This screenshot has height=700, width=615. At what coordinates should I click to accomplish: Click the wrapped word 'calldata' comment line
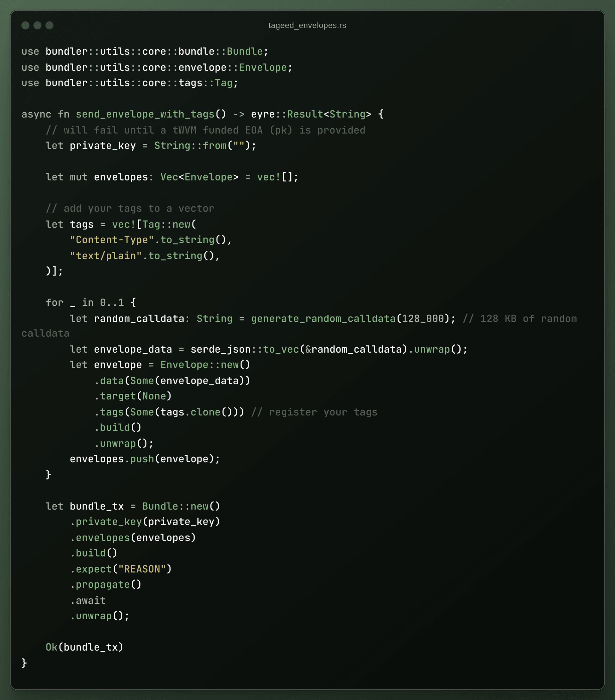45,333
